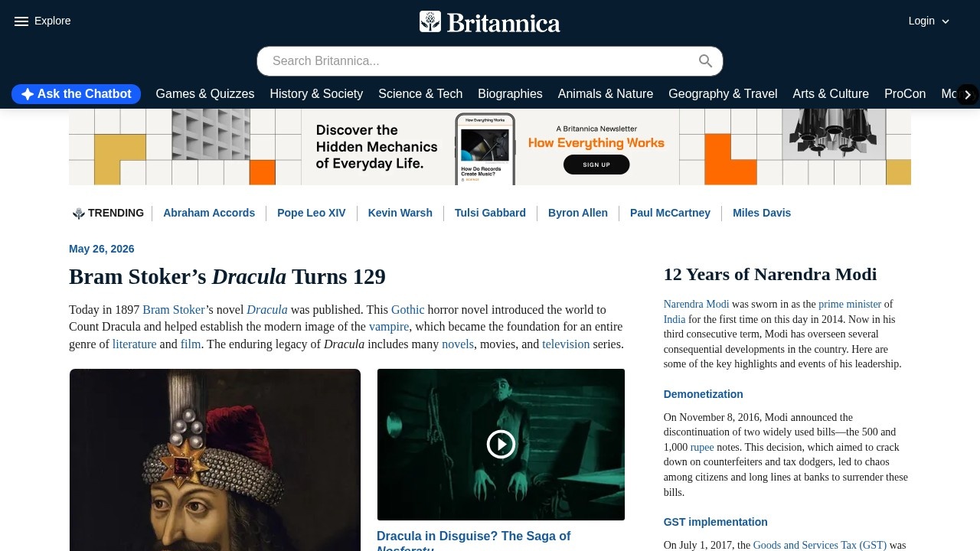Click 12 Years of Narendra Modi heading
This screenshot has width=980, height=551.
coord(770,274)
